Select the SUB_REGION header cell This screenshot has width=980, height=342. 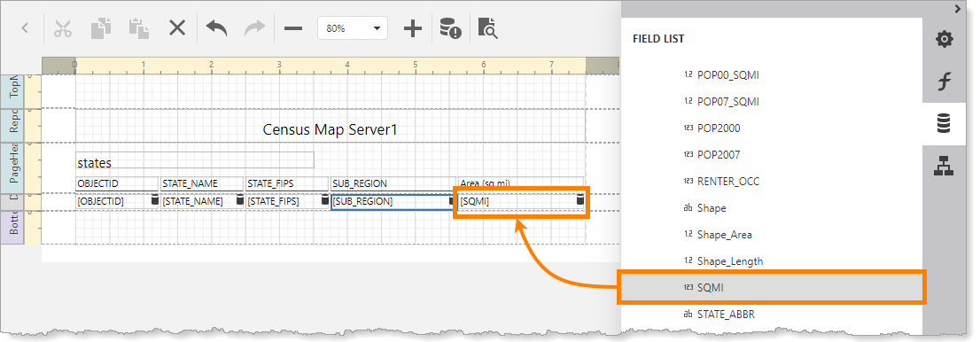coord(393,183)
